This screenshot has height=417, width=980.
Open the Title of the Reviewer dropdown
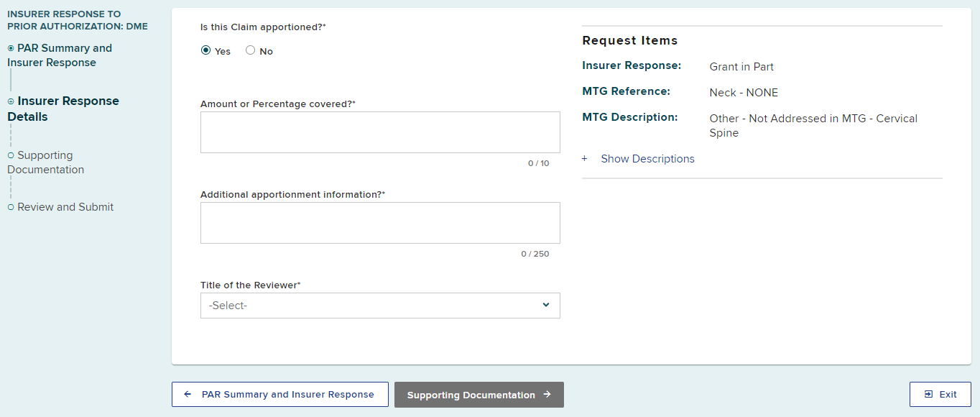coord(380,305)
